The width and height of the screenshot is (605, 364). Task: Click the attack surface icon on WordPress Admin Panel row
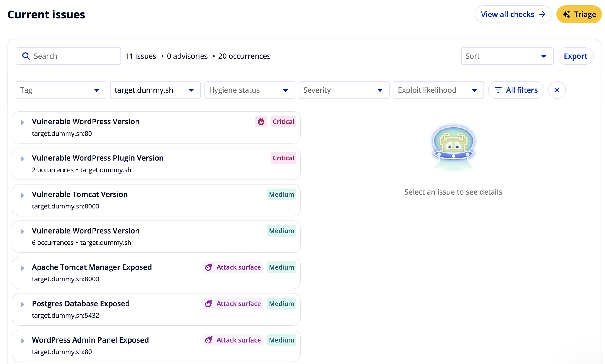click(x=209, y=340)
